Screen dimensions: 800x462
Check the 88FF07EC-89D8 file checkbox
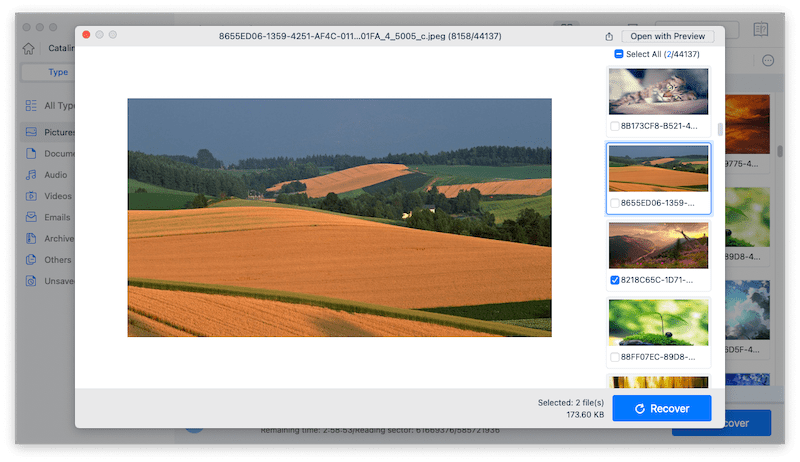click(615, 357)
